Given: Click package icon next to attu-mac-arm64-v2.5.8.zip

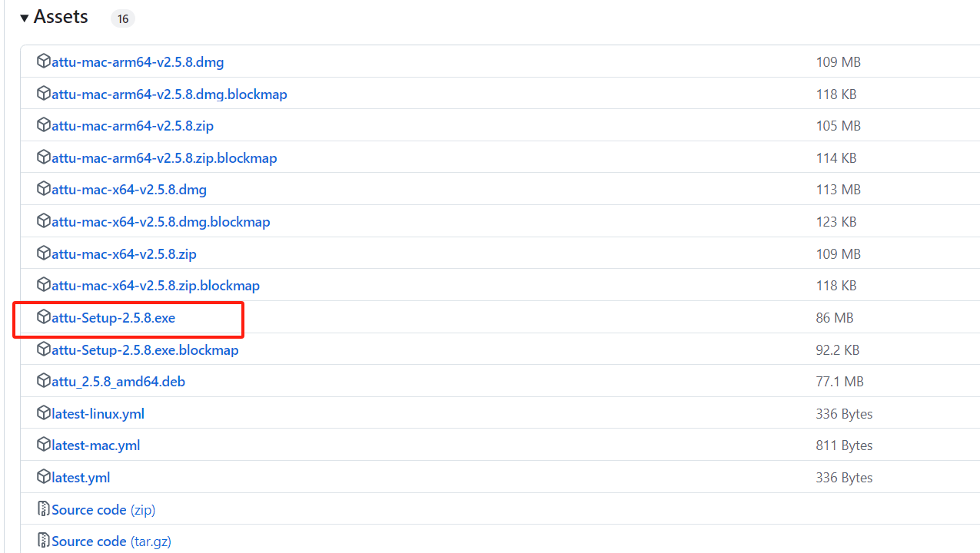Looking at the screenshot, I should point(44,125).
